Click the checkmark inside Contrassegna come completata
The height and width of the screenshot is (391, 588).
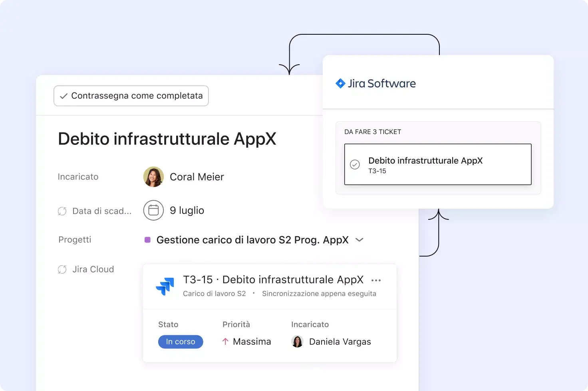pyautogui.click(x=64, y=96)
